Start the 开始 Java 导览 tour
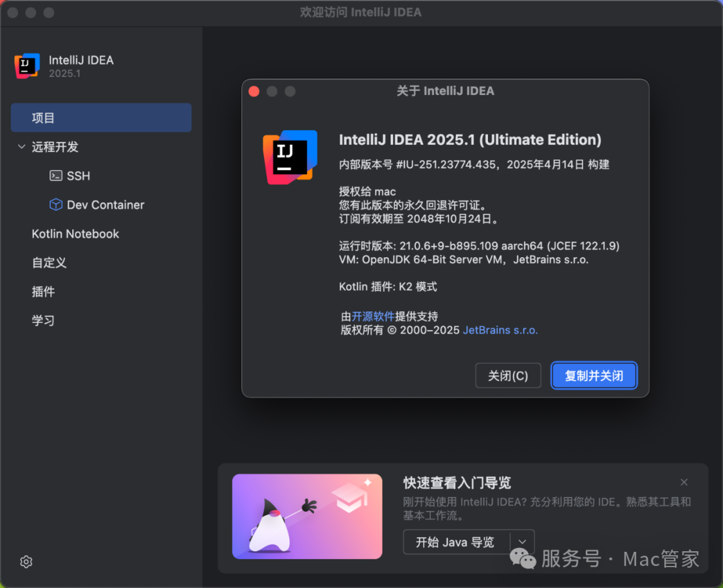Viewport: 723px width, 588px height. [x=456, y=542]
